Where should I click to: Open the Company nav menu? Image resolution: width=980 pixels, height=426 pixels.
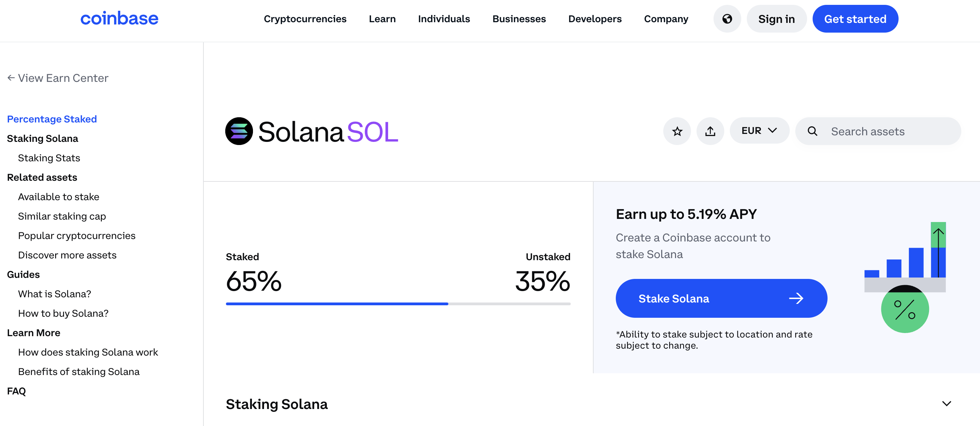pyautogui.click(x=666, y=19)
